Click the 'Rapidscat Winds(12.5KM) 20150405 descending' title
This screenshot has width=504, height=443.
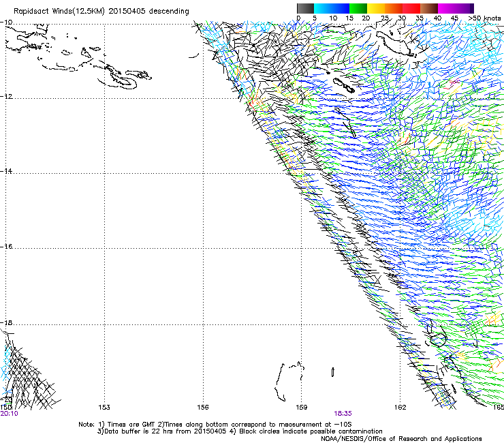[101, 12]
